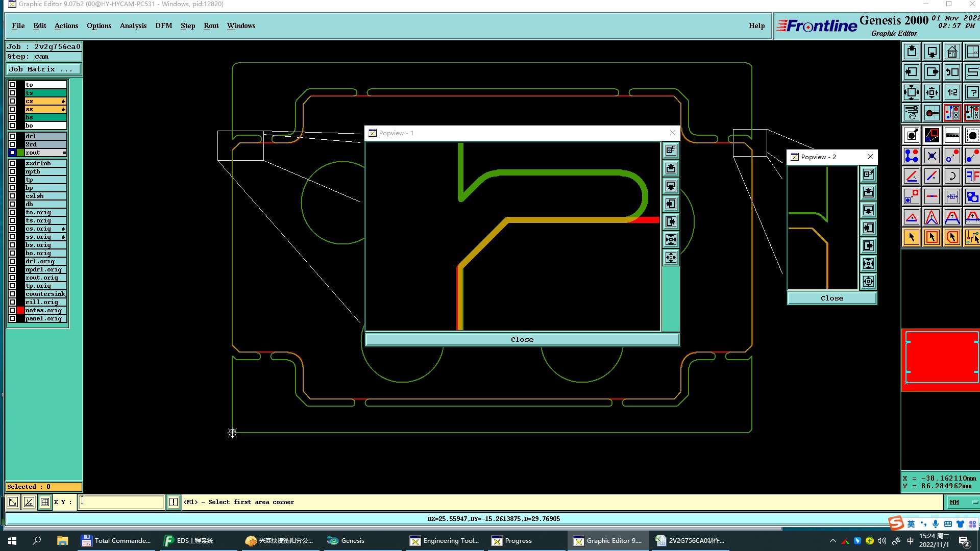The width and height of the screenshot is (980, 551).
Task: Toggle the checkbox for the rout layer
Action: click(12, 153)
